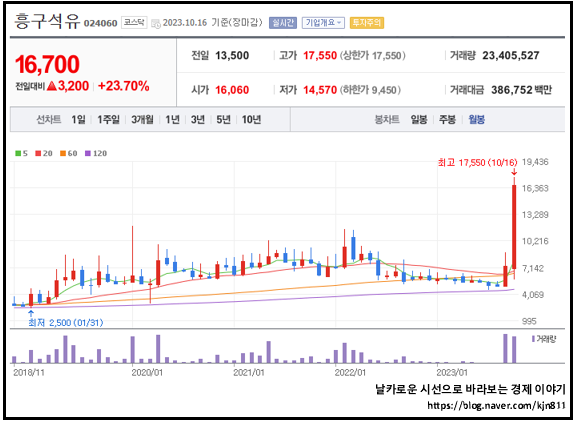Open the blog.naver.com/kjn811 link
574x424 pixels.
(x=496, y=406)
